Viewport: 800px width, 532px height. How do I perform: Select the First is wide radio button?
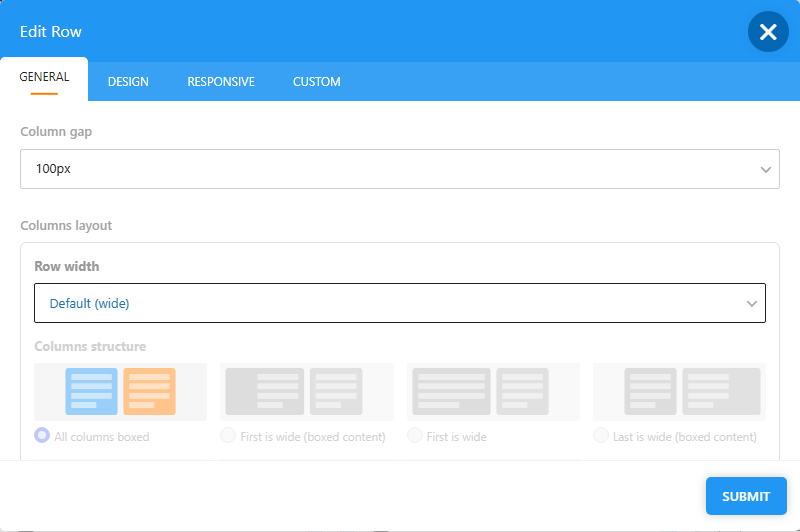coord(415,436)
